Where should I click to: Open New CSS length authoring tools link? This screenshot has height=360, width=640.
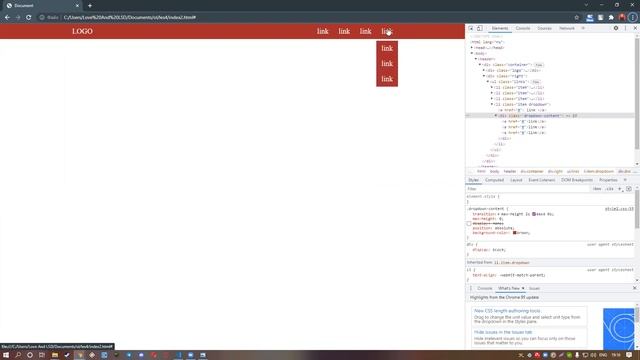[507, 311]
